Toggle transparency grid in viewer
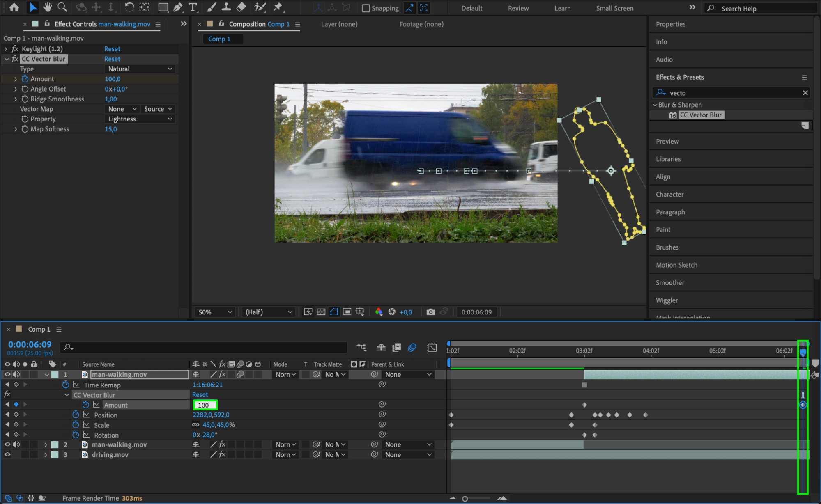 click(x=321, y=312)
